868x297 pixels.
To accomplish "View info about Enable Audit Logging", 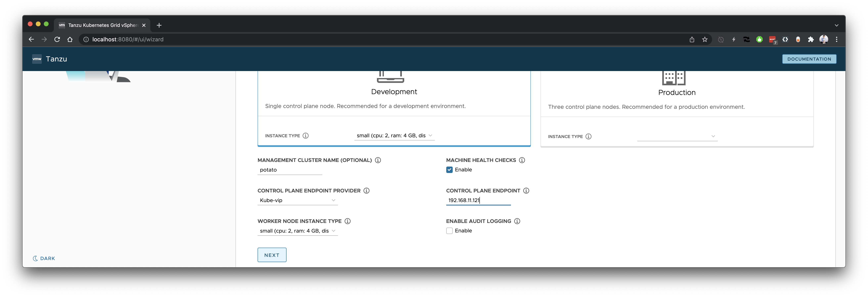I will (517, 221).
